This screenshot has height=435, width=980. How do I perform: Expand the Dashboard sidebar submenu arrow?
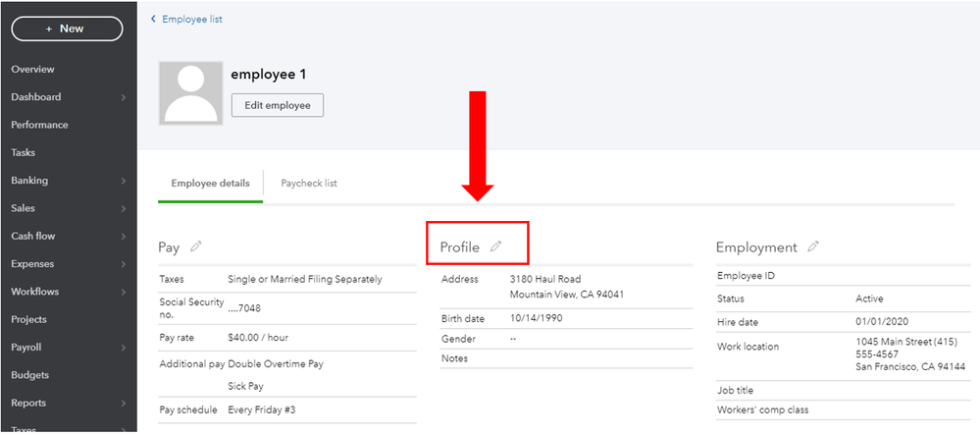[123, 97]
